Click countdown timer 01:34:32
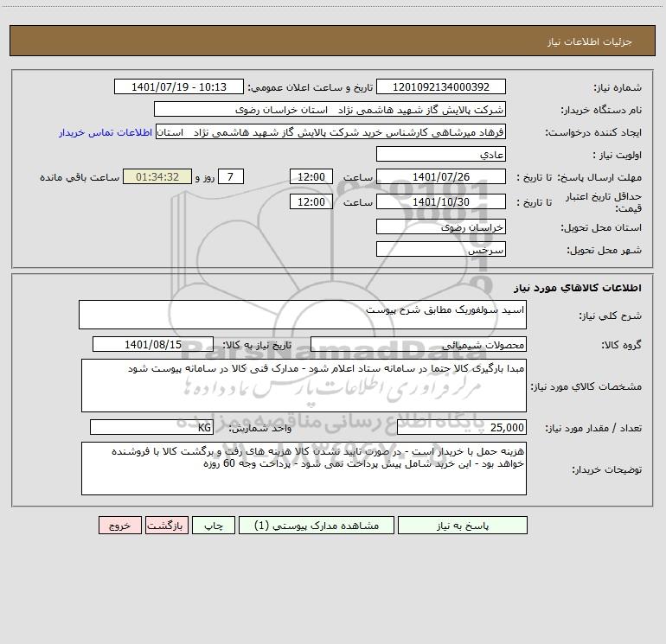 (157, 176)
